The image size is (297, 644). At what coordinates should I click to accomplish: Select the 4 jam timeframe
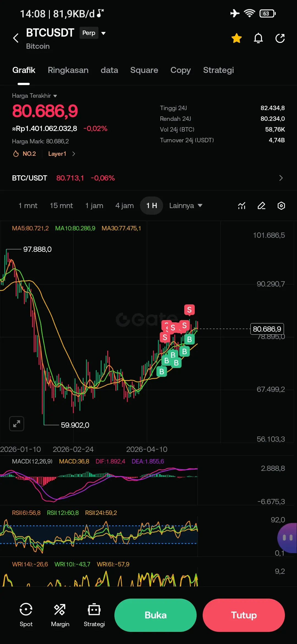pos(124,206)
